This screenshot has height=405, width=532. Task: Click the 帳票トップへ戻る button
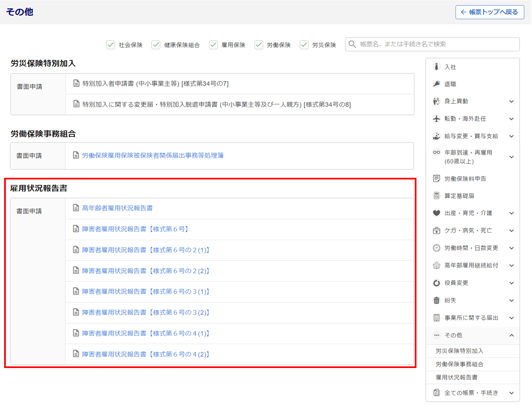[490, 12]
